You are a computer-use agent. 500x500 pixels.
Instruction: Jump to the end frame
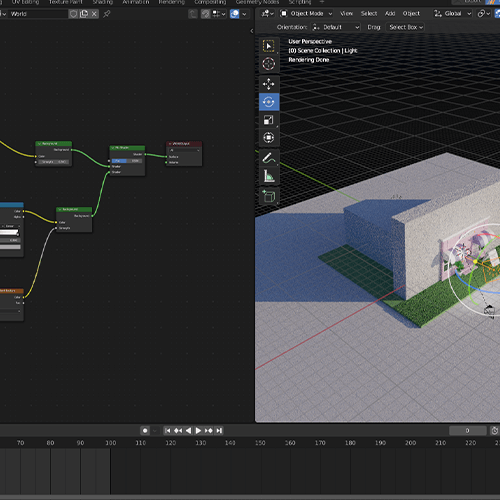219,431
